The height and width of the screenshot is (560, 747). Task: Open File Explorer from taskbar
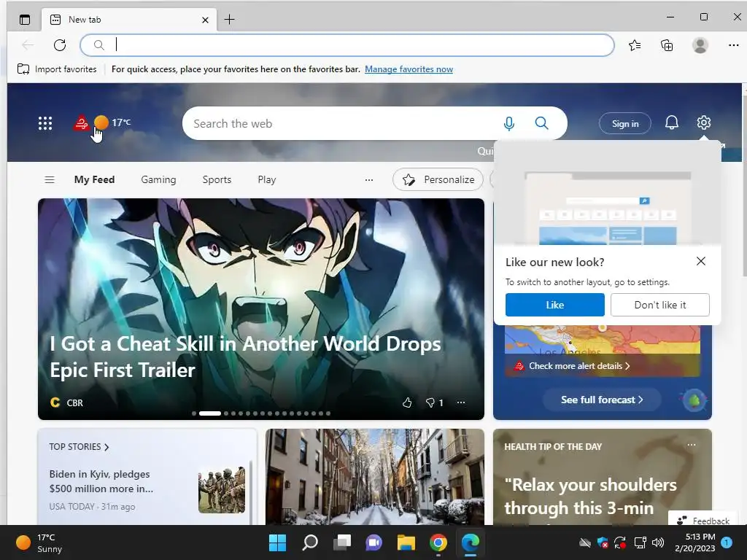[406, 542]
